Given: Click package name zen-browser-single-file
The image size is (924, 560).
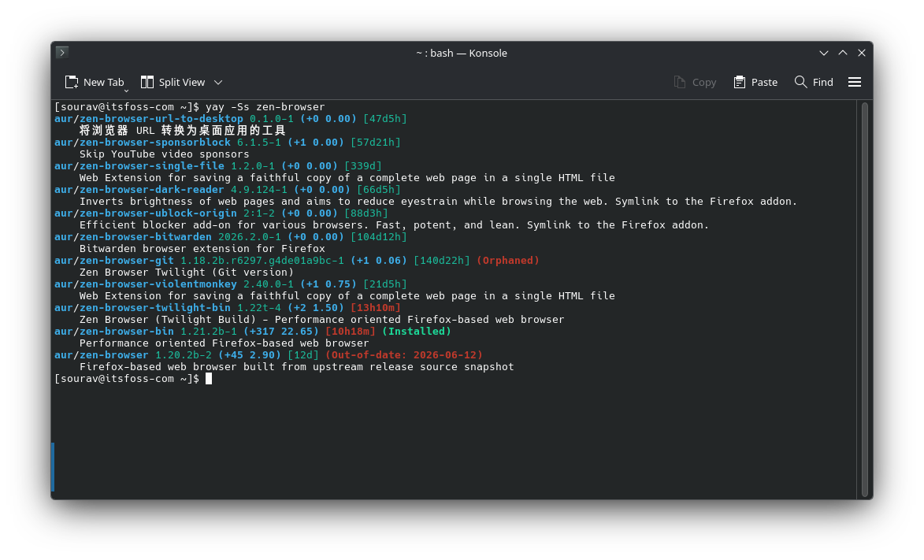Looking at the screenshot, I should (152, 165).
